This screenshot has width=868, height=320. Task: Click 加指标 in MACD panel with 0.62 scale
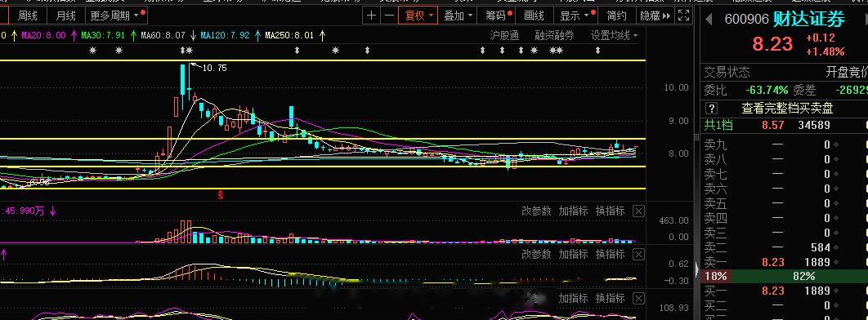click(x=573, y=254)
